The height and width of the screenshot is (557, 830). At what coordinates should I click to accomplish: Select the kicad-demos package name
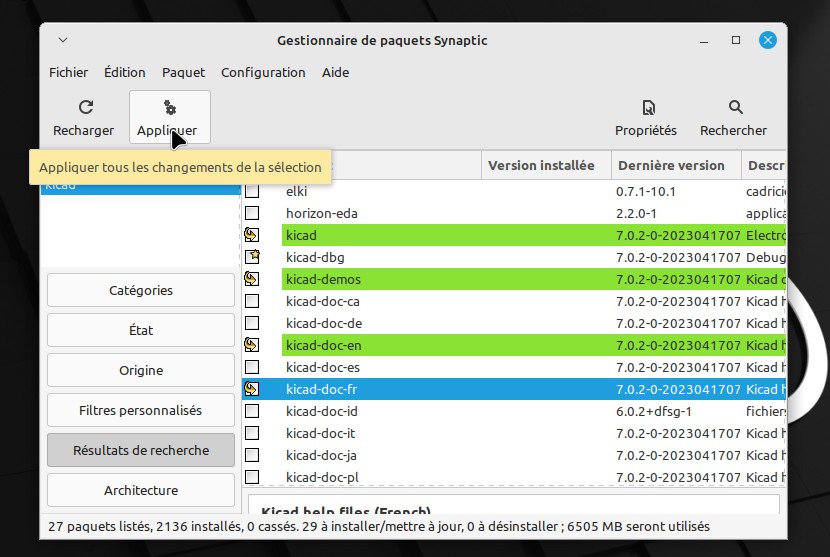323,279
